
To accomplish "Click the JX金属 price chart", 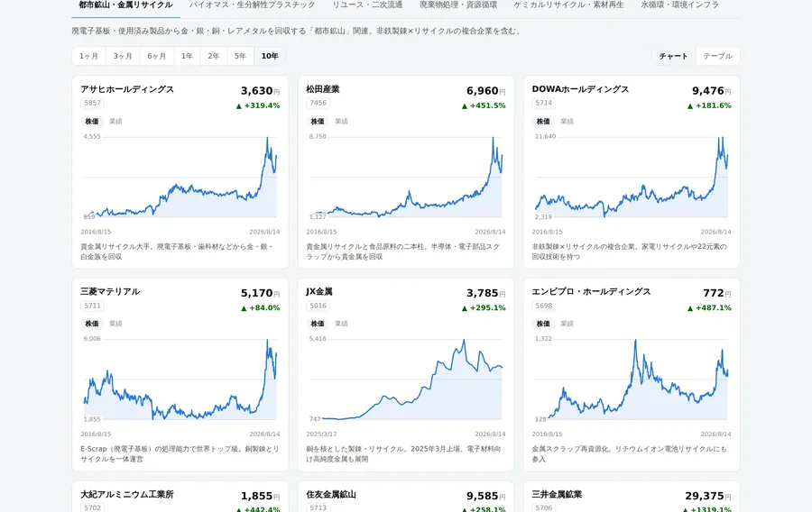I will [x=406, y=379].
